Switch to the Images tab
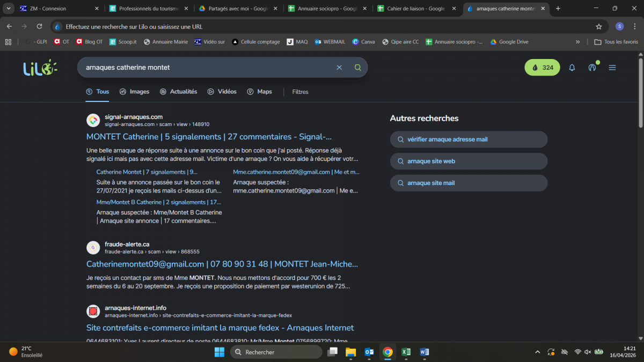Viewport: 644px width, 362px height. pos(134,92)
